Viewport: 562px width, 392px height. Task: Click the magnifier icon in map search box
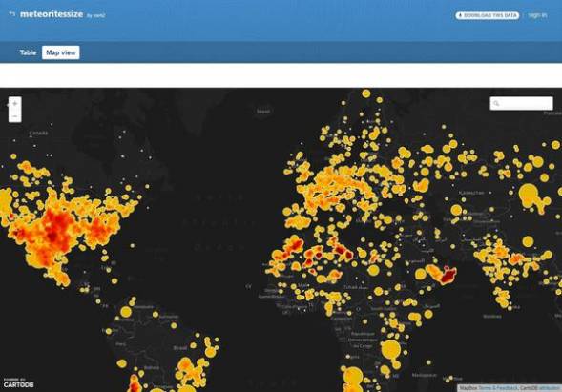496,104
